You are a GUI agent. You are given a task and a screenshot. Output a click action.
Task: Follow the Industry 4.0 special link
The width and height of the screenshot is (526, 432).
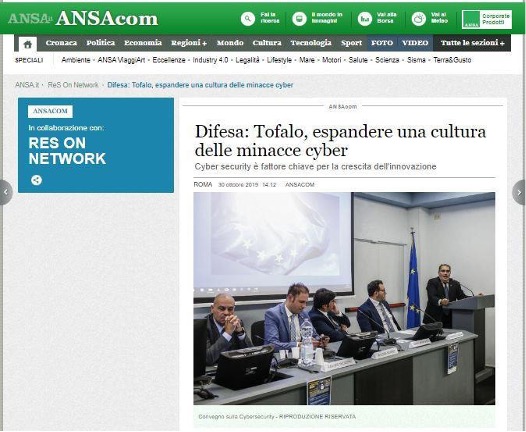point(210,60)
